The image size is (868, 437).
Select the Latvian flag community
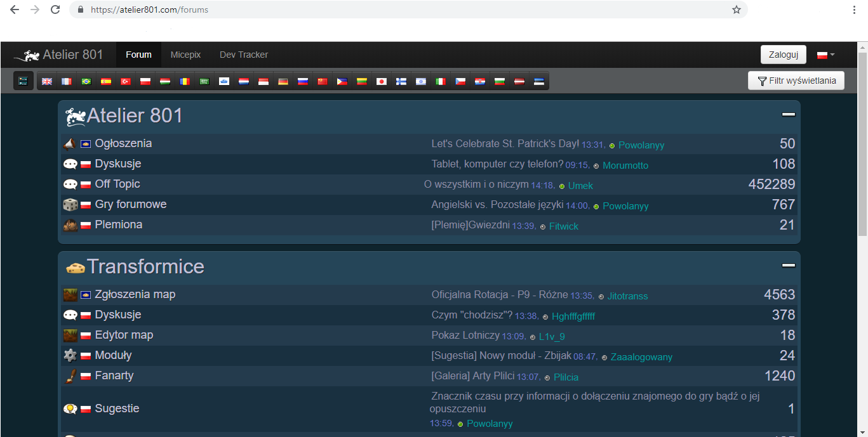pyautogui.click(x=519, y=81)
